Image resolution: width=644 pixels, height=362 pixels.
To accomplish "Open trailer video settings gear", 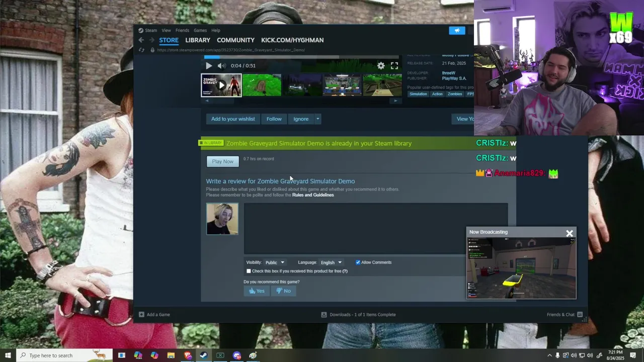I will click(x=381, y=65).
